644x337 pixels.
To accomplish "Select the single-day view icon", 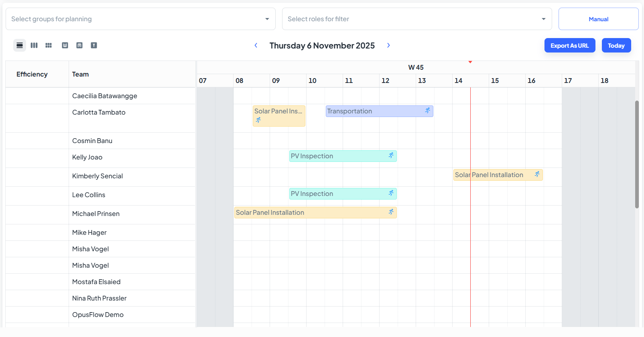I will (20, 45).
